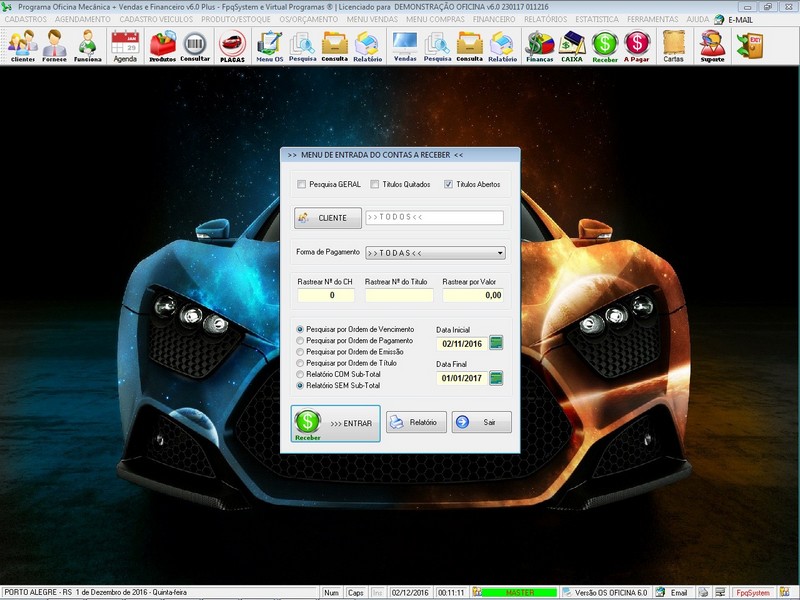Open the CAIXA cash register icon
The image size is (800, 600).
click(x=572, y=46)
